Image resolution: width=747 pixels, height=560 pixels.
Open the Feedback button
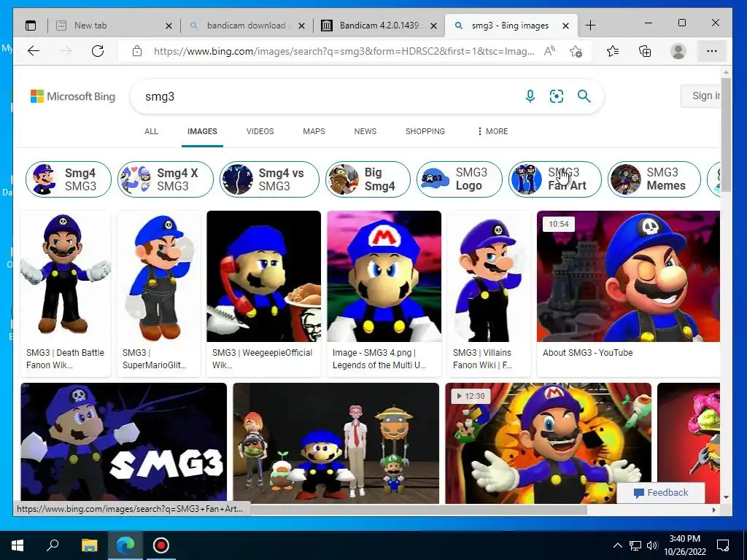661,492
